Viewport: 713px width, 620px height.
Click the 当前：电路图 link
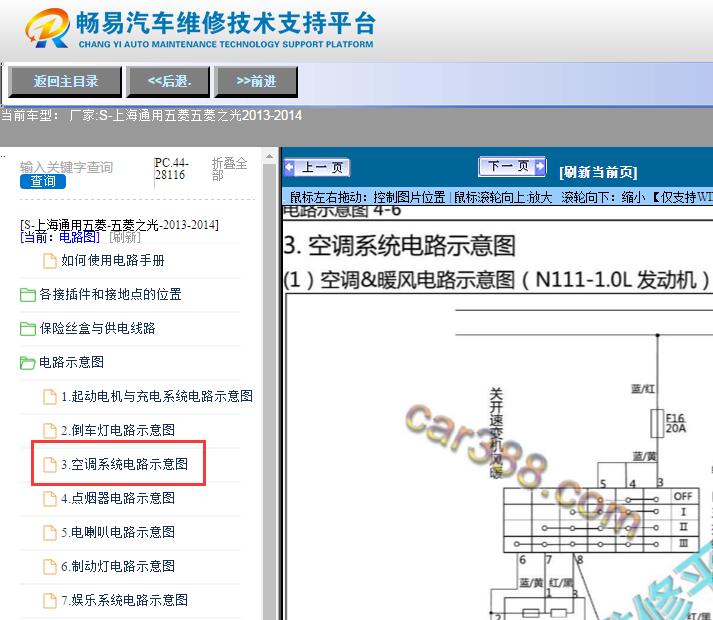[x=60, y=237]
